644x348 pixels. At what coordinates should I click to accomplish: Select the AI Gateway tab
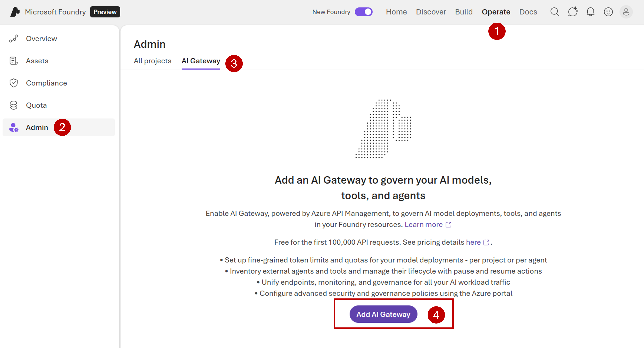click(201, 61)
